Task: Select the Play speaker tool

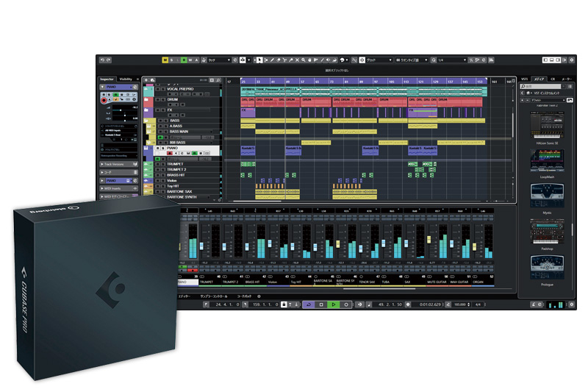Action: click(x=328, y=60)
